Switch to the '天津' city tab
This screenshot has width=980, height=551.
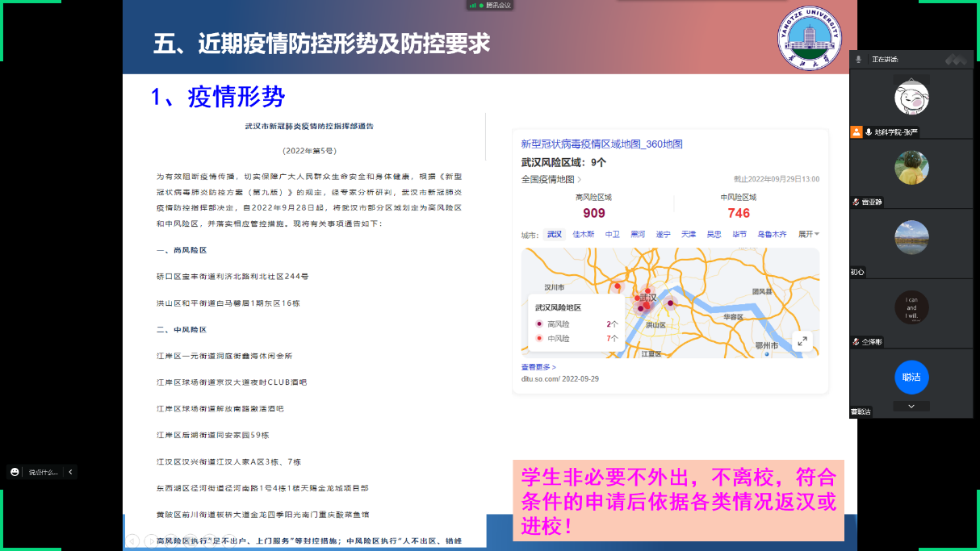[688, 234]
